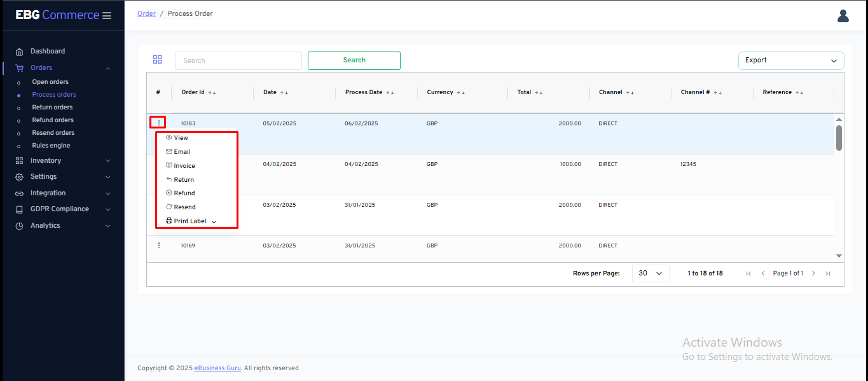Open the user profile avatar icon
This screenshot has height=381, width=868.
point(843,16)
